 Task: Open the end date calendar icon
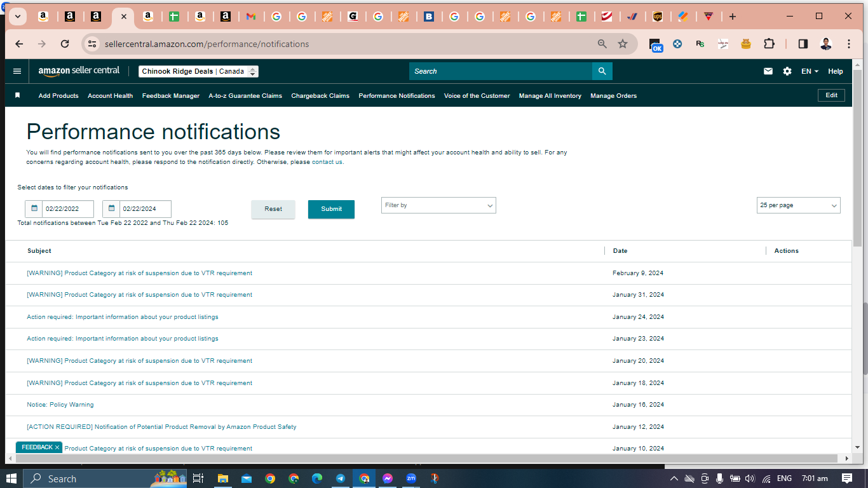pos(111,208)
